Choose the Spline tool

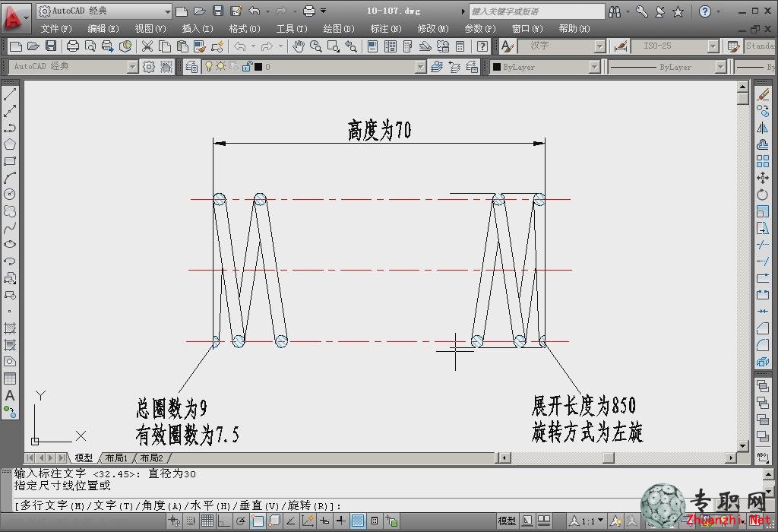coord(10,228)
